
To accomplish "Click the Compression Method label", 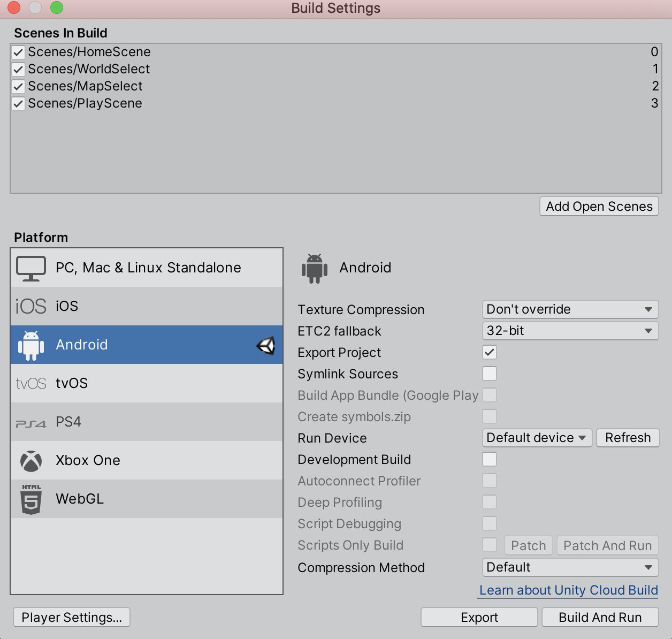I will pos(361,568).
